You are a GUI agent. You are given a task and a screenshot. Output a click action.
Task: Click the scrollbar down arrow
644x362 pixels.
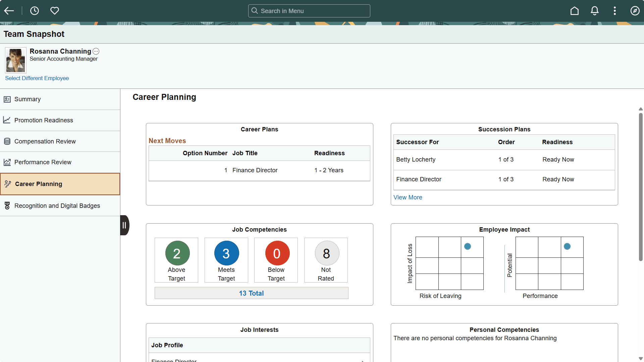[641, 359]
